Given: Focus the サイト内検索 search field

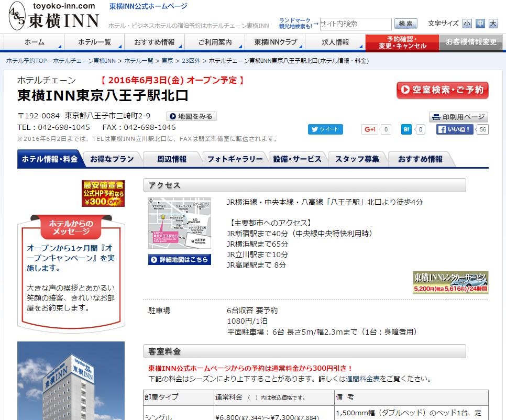Looking at the screenshot, I should [356, 24].
